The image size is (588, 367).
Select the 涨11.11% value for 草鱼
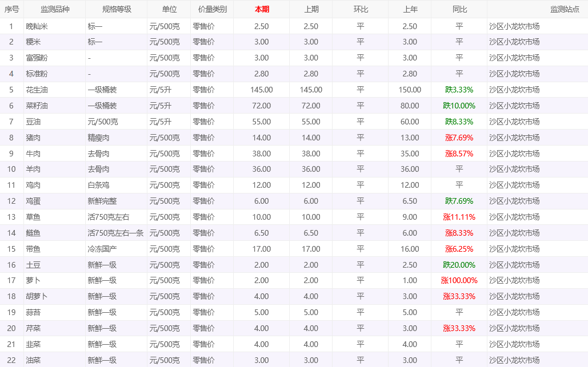[459, 217]
